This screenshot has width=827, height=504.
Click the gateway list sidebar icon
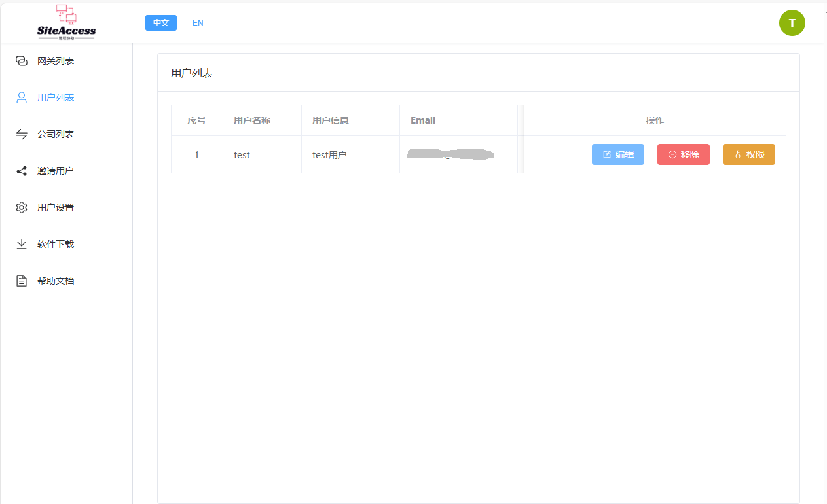click(x=22, y=61)
